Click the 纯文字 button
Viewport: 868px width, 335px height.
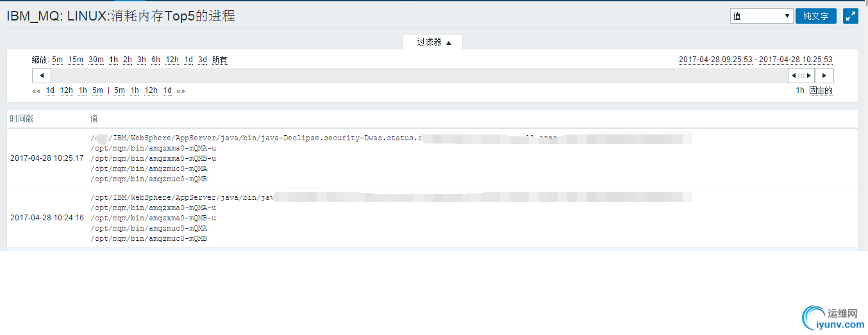(x=816, y=17)
